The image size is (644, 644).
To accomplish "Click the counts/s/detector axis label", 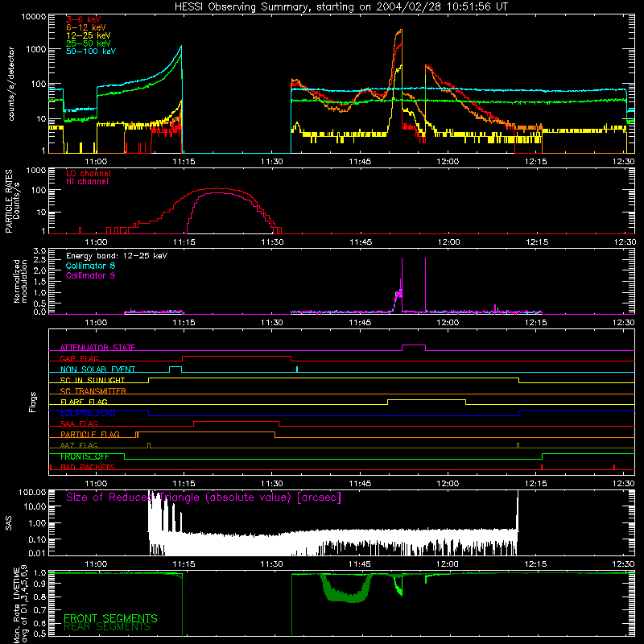I will click(x=11, y=84).
